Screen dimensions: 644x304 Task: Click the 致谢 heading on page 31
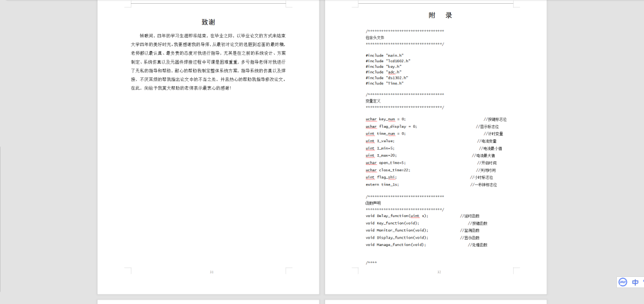208,22
